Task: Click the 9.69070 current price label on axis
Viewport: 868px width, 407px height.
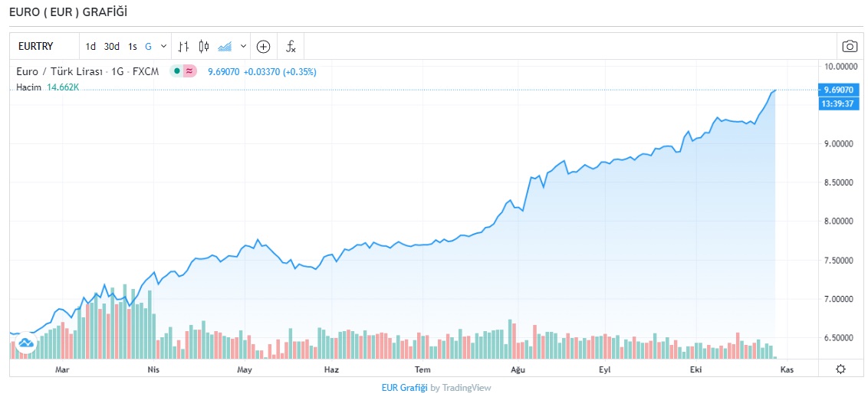Action: click(x=838, y=90)
